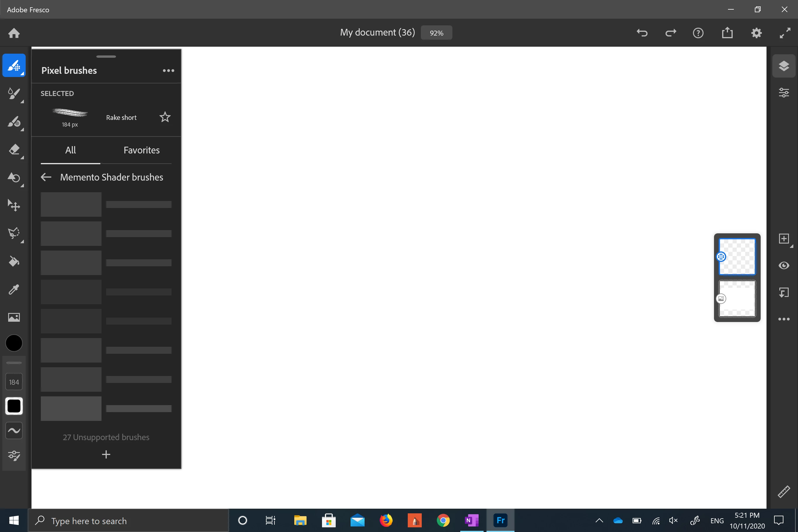
Task: Select the Live brushes tool
Action: pyautogui.click(x=14, y=93)
